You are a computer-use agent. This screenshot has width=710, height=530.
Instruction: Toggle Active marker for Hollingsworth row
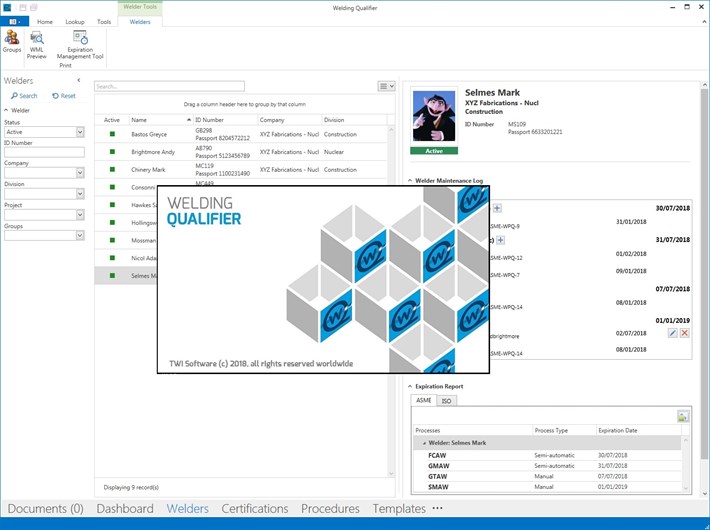point(112,222)
